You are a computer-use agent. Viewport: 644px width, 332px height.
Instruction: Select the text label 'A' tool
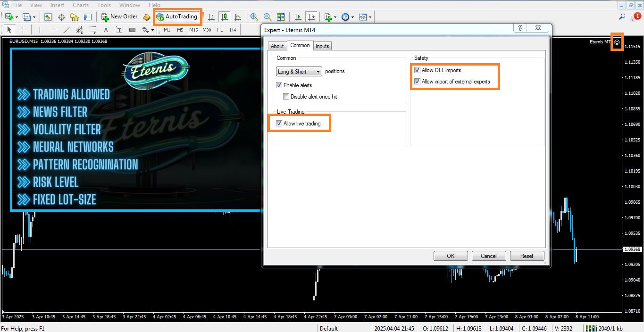point(106,30)
